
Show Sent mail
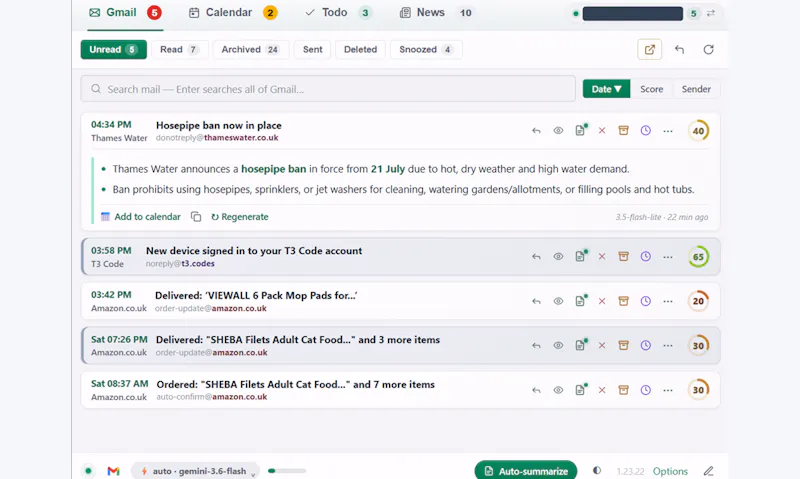pos(312,49)
